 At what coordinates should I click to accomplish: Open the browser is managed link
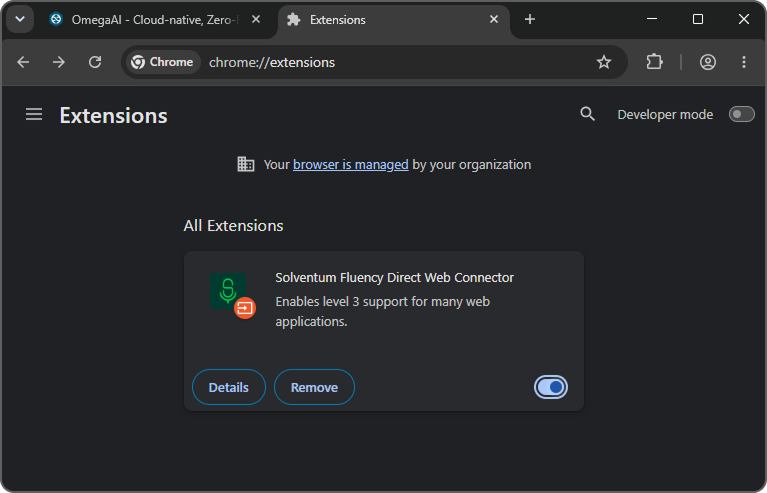click(x=351, y=165)
